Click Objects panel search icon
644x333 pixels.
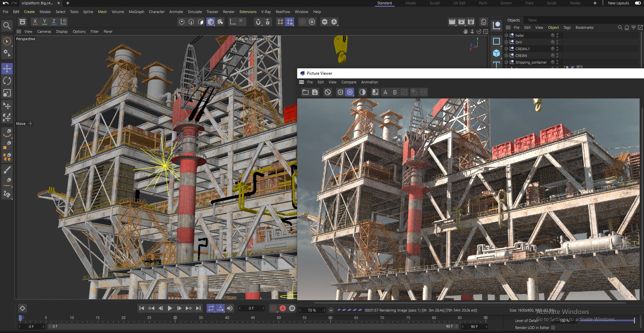point(620,27)
